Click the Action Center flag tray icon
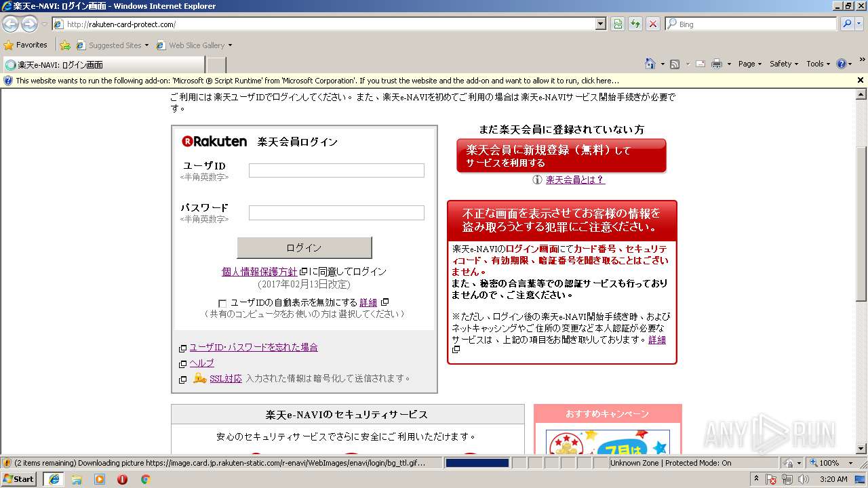The image size is (868, 488). click(x=772, y=479)
